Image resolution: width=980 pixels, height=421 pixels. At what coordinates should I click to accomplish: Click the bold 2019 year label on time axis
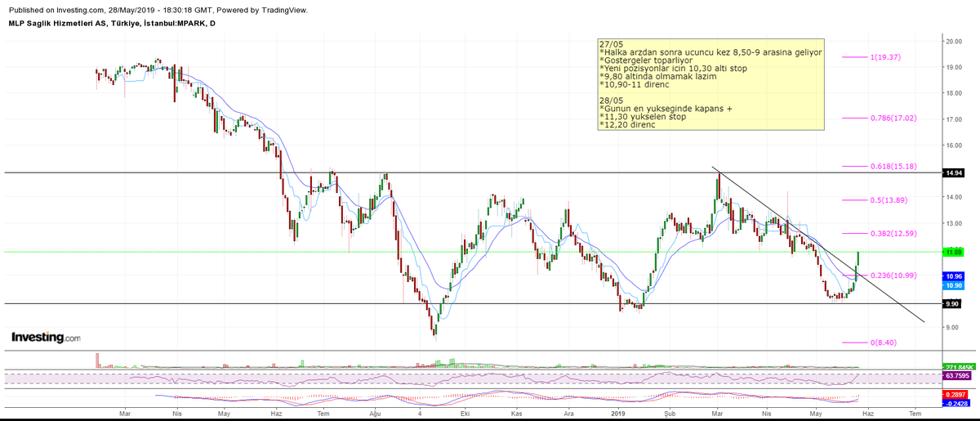618,415
